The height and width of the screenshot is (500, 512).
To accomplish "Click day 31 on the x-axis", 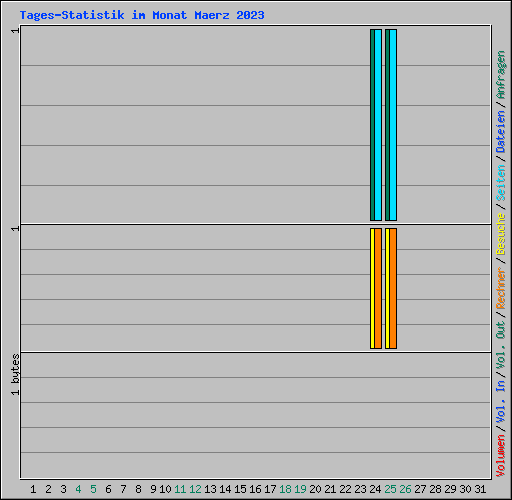I will pos(480,489).
